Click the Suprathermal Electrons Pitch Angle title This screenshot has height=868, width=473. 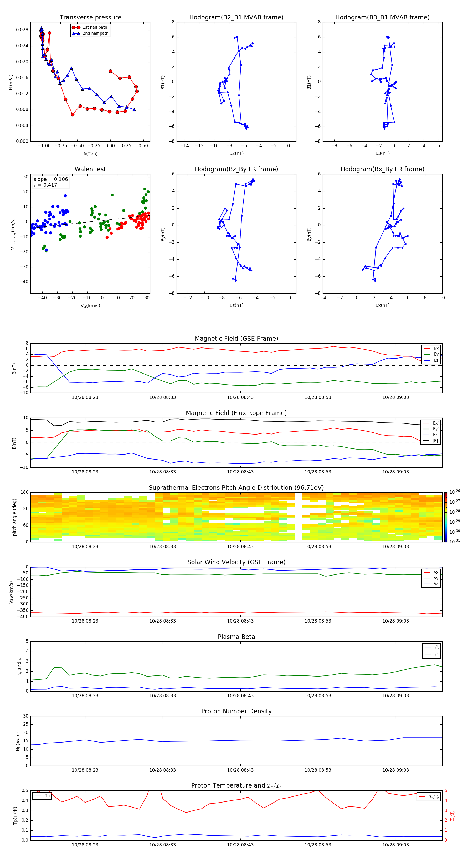(236, 488)
